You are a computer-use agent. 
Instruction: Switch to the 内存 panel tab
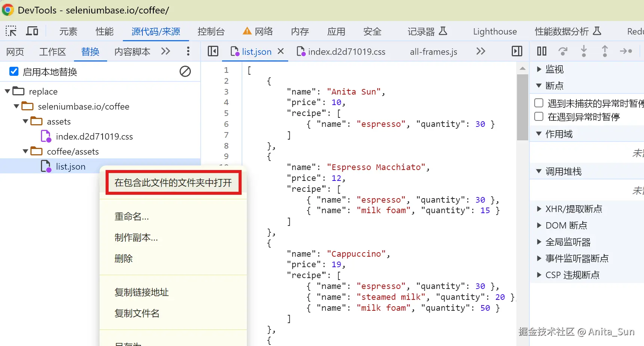tap(300, 32)
